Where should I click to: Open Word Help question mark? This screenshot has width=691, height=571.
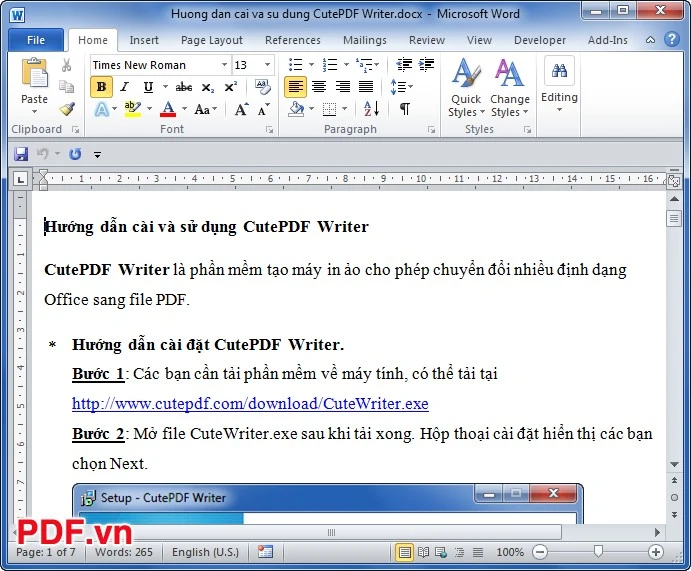coord(672,39)
